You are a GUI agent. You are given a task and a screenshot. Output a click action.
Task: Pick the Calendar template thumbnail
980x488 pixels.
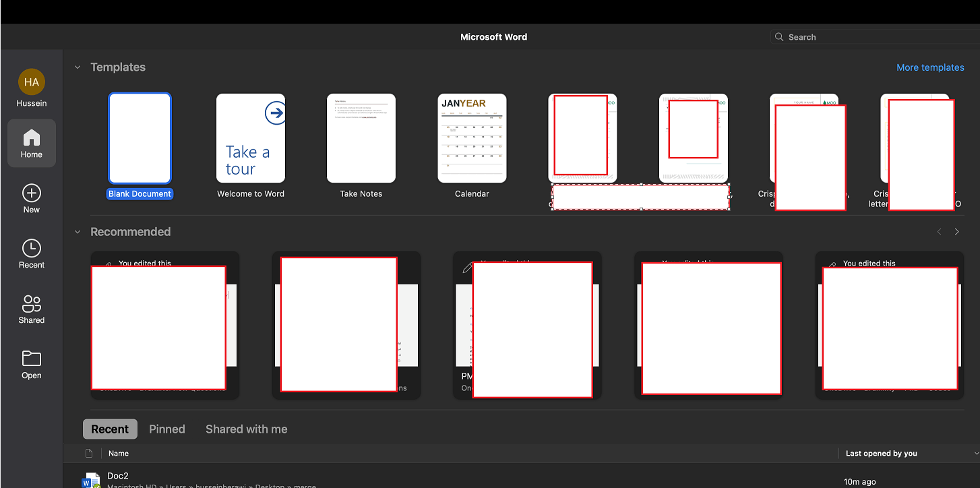(472, 138)
